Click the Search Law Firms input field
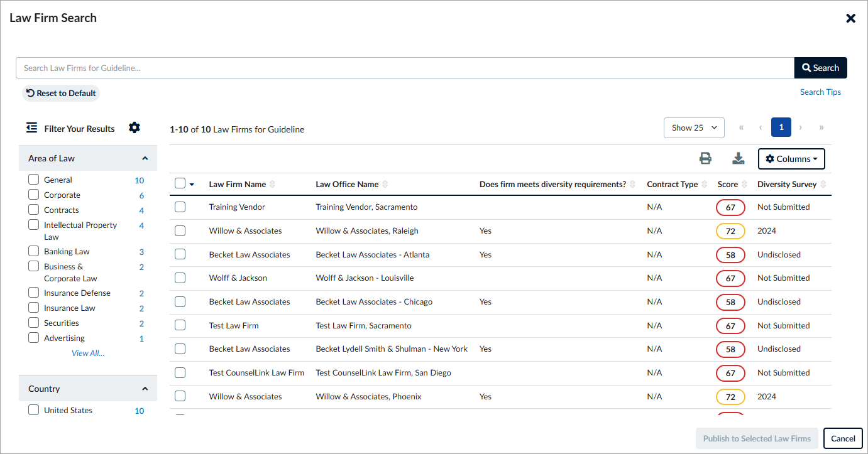This screenshot has width=868, height=454. (405, 68)
